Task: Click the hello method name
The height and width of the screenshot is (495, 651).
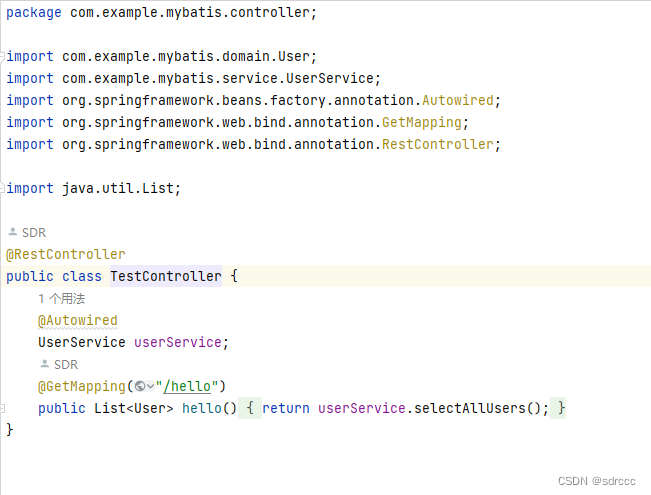Action: click(202, 408)
